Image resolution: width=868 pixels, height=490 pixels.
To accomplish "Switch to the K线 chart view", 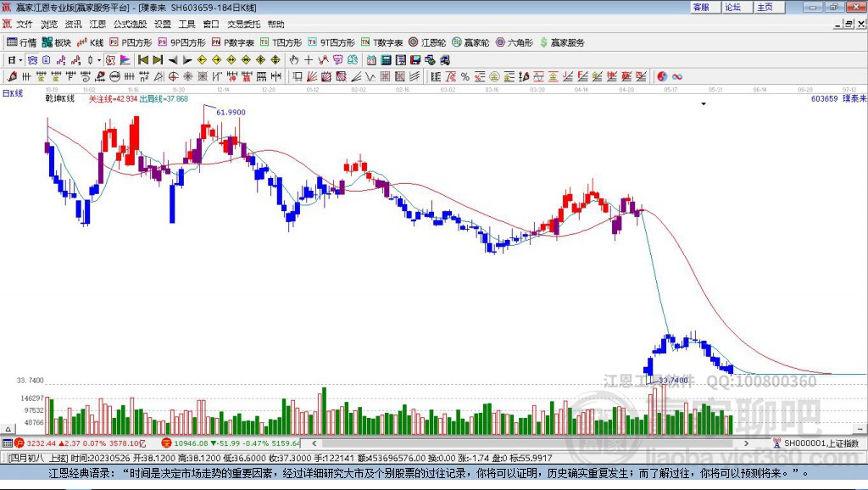I will [x=90, y=42].
